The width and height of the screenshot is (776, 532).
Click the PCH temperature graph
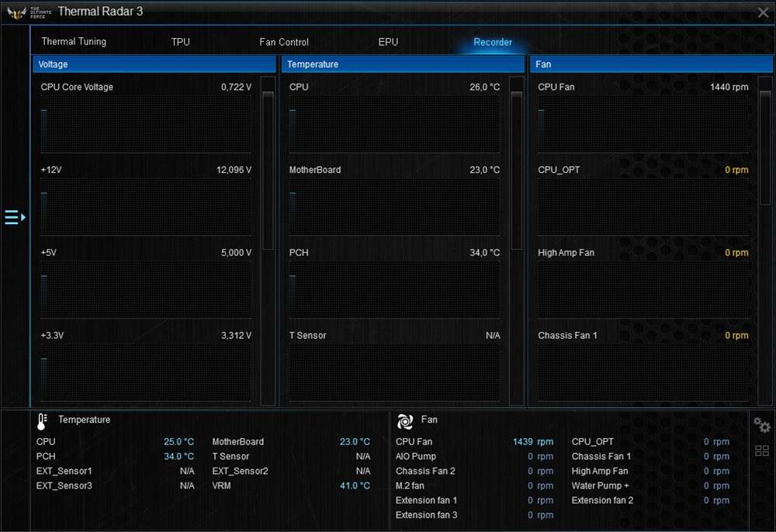point(394,290)
